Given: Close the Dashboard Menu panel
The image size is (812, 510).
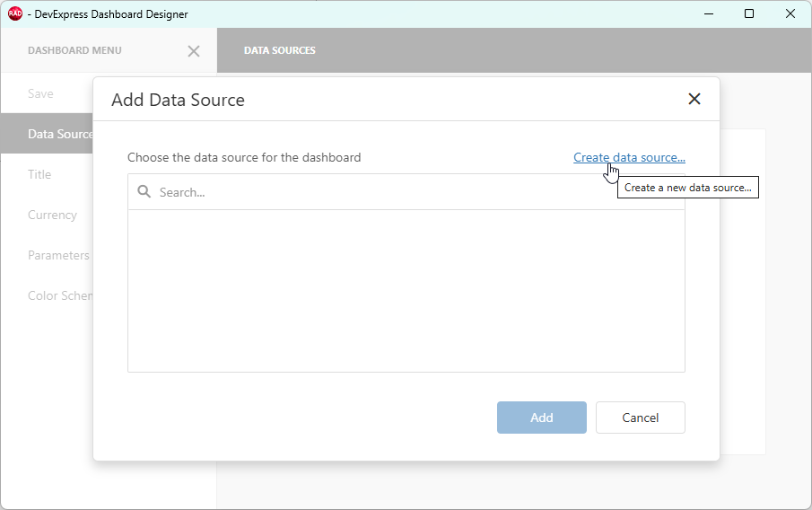Looking at the screenshot, I should (x=194, y=51).
